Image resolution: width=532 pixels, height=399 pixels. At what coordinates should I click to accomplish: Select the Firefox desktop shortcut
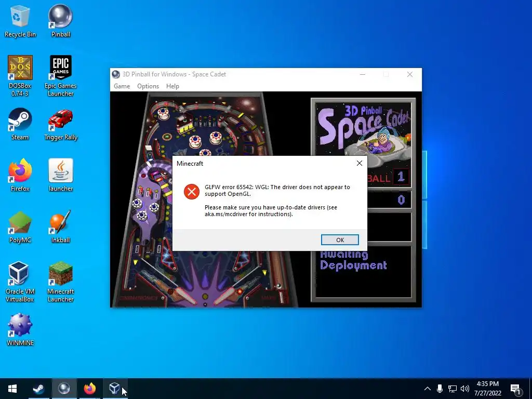click(20, 176)
